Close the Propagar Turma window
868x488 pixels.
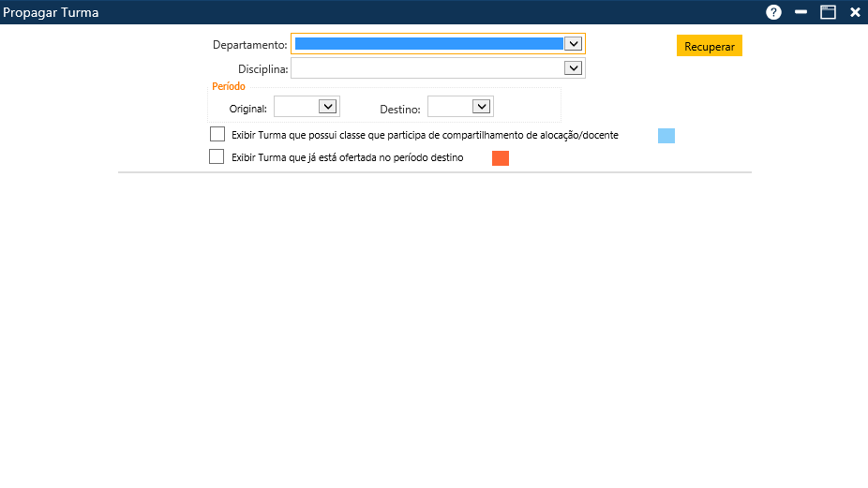(x=855, y=12)
